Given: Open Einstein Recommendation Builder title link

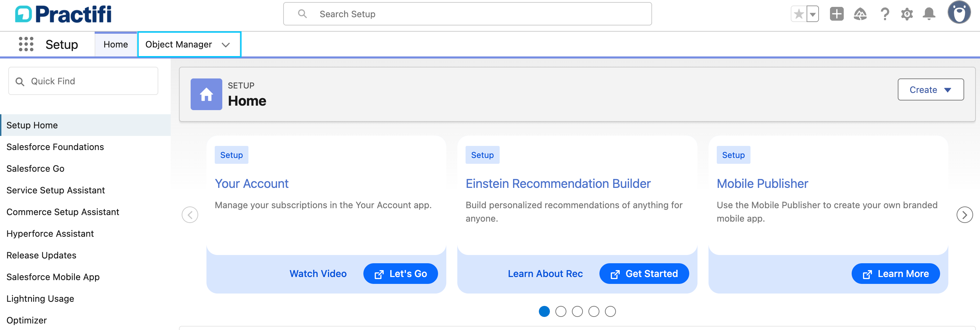Looking at the screenshot, I should [x=558, y=184].
